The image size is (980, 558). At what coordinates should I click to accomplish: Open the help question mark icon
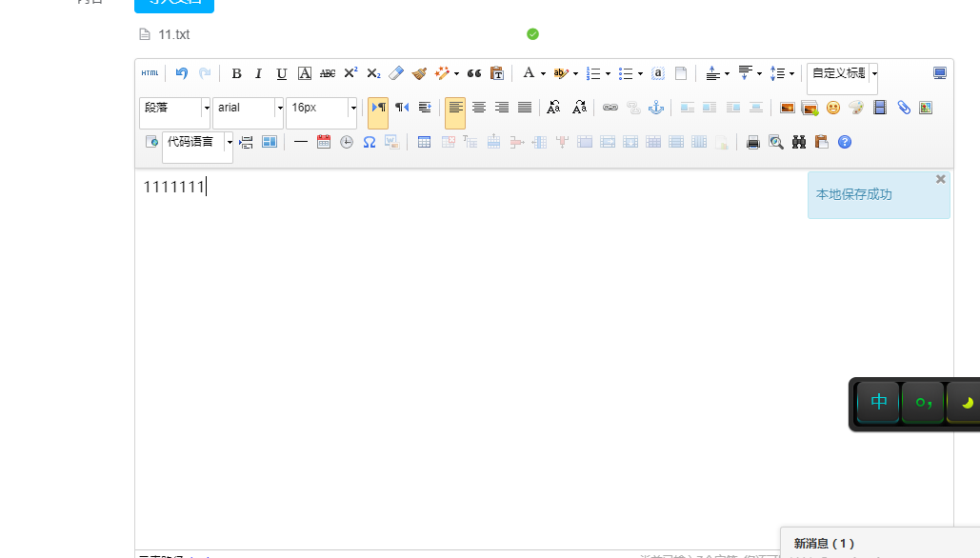(x=844, y=142)
